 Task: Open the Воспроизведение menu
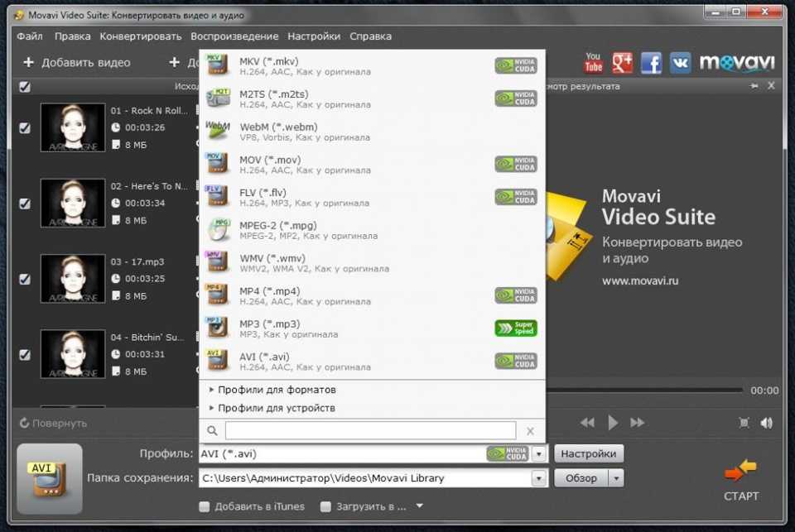[234, 36]
